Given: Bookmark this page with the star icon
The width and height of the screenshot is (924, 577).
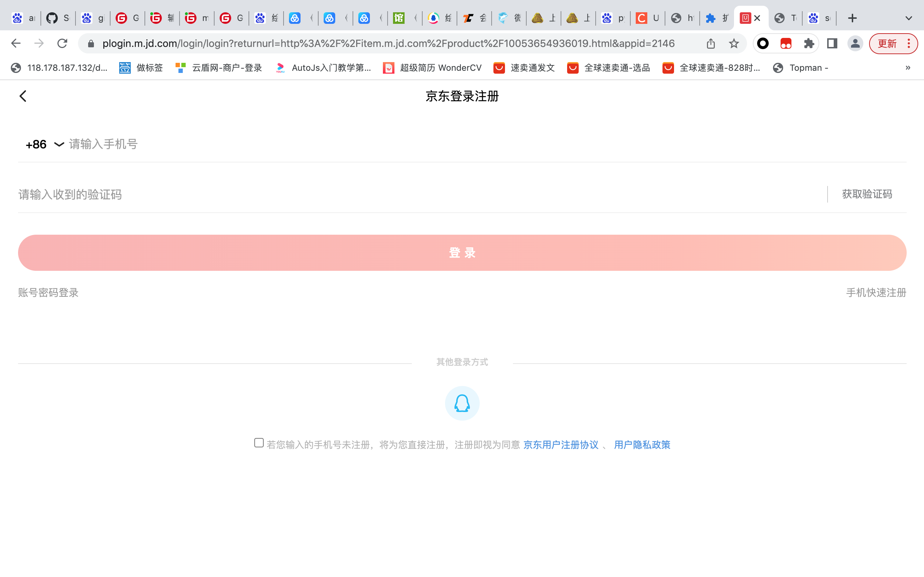Looking at the screenshot, I should pyautogui.click(x=734, y=43).
